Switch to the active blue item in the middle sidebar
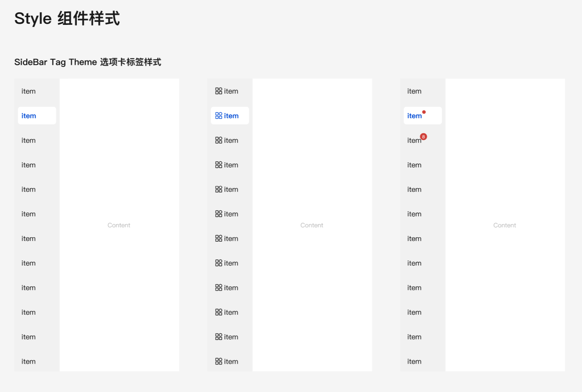This screenshot has width=582, height=392. tap(230, 115)
